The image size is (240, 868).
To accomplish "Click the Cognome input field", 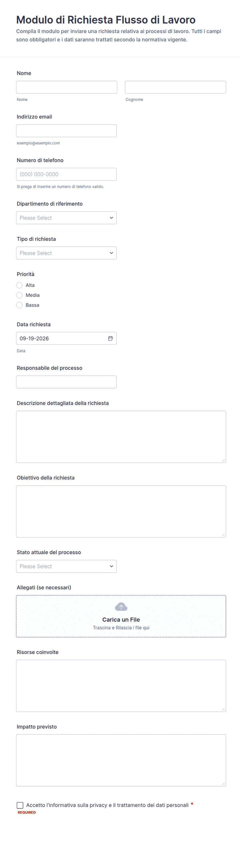I will tap(175, 87).
